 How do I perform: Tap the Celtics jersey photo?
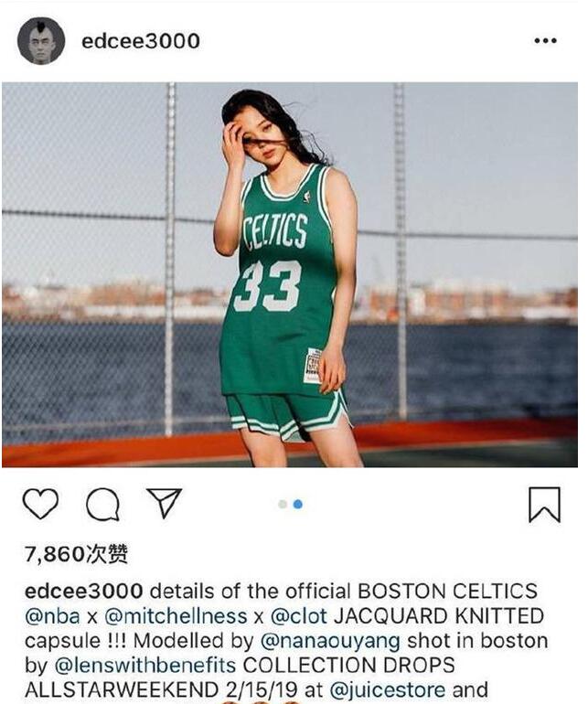coord(290,275)
